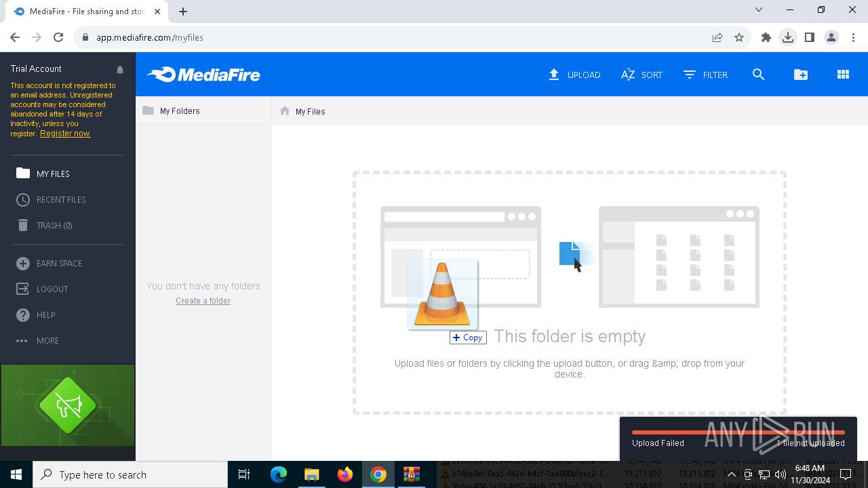Expand the tab search chevron
Image resolution: width=868 pixels, height=488 pixels.
coord(759,10)
